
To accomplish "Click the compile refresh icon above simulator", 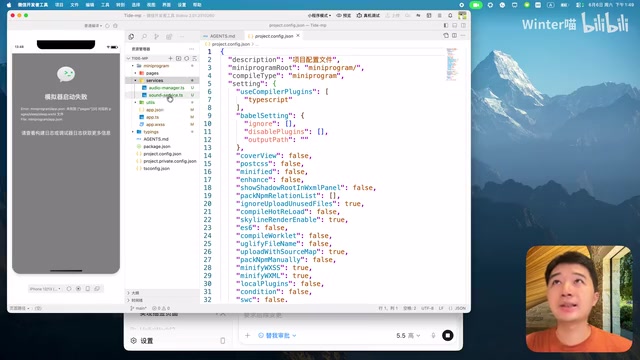I will click(x=108, y=26).
